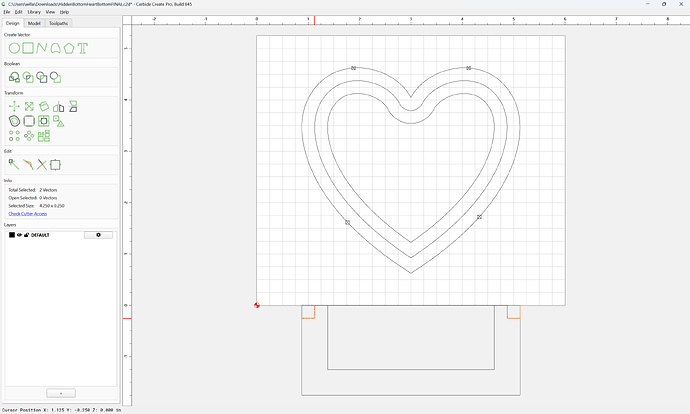Open the View menu

[51, 12]
